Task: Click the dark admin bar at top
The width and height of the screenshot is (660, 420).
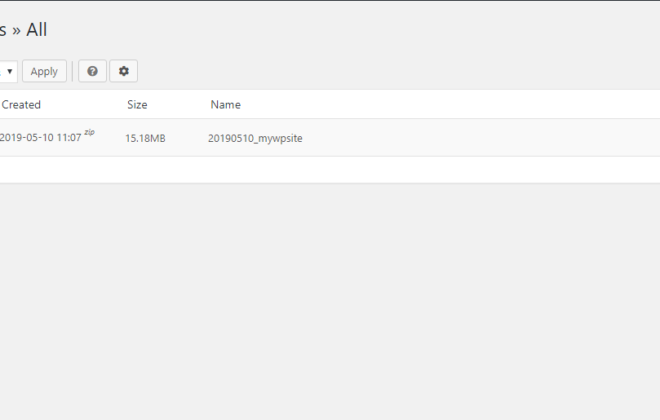Action: 330,0
